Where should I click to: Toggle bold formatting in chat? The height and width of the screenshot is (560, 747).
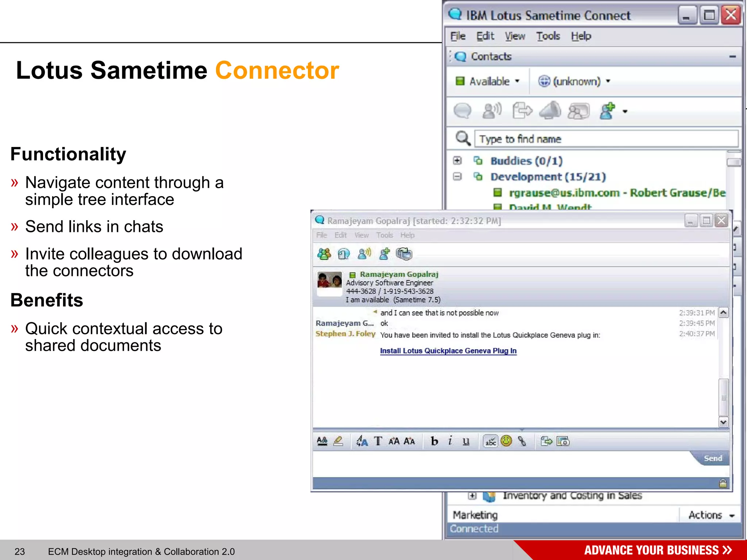click(x=434, y=441)
